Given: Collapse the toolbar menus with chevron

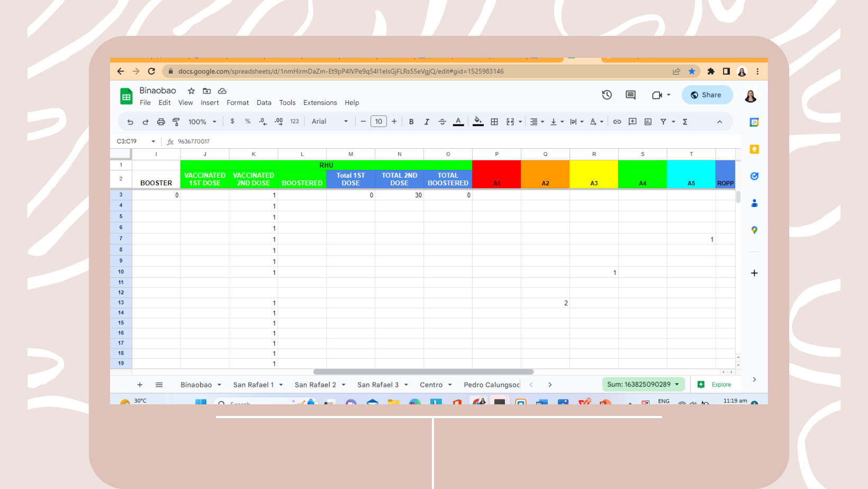Looking at the screenshot, I should (x=720, y=122).
